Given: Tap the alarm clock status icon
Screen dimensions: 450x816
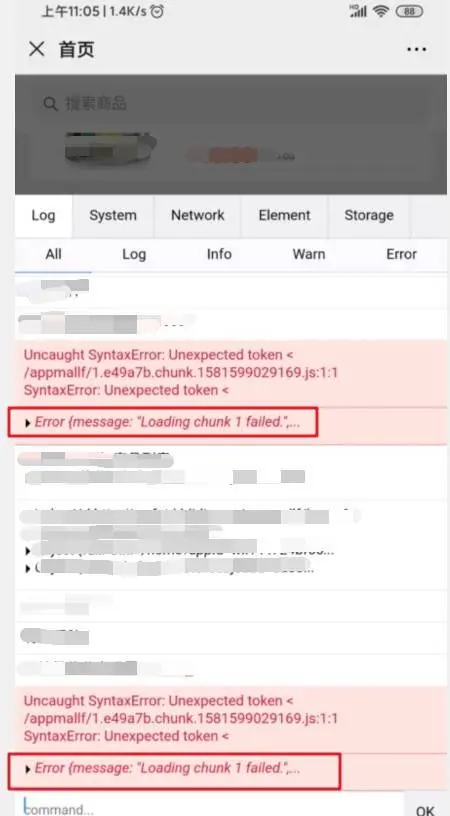Looking at the screenshot, I should point(157,11).
